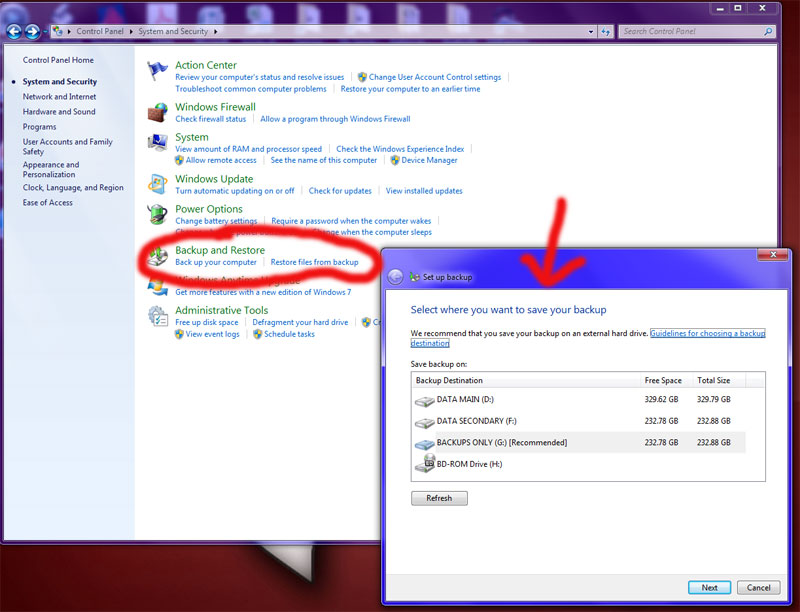Click Defragment your hard drive link

(x=300, y=322)
